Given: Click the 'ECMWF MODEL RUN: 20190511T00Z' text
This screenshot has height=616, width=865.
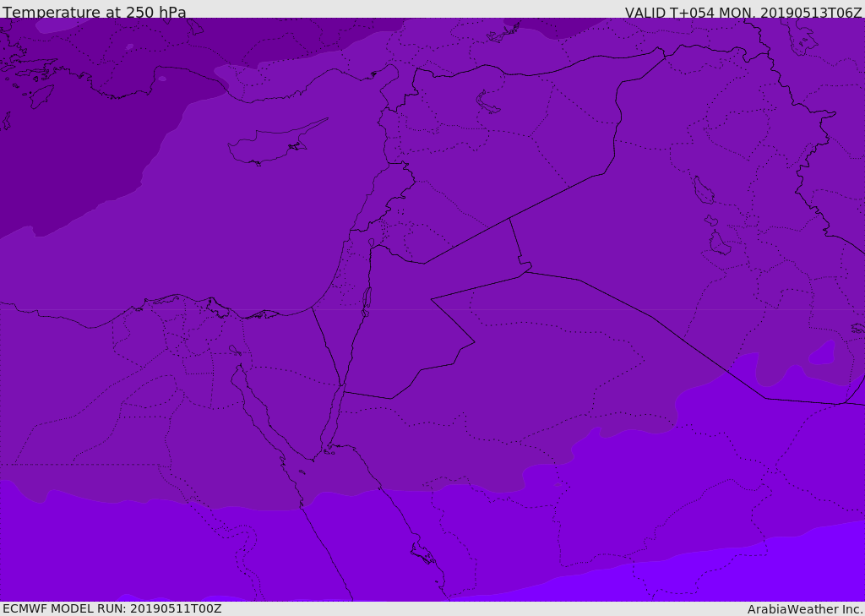Looking at the screenshot, I should coord(112,608).
